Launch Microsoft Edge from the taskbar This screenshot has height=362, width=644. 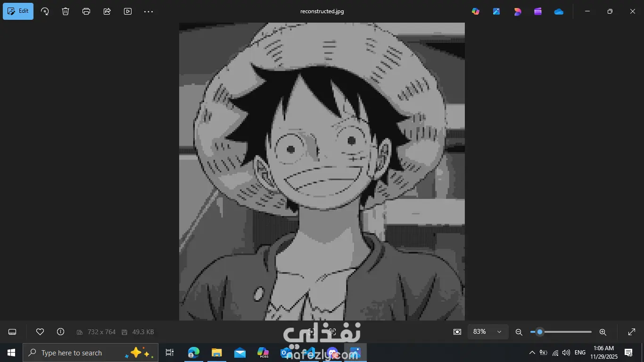pos(194,353)
